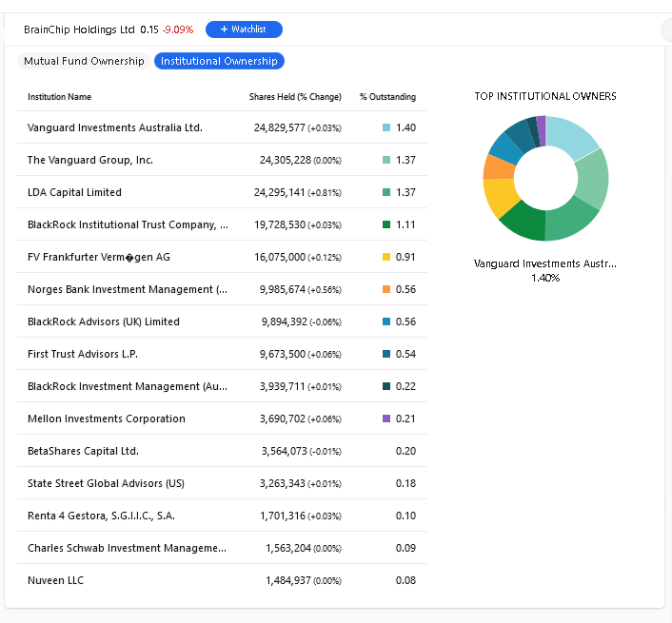The image size is (672, 623).
Task: Select The Vanguard Group, Inc. entry
Action: (x=90, y=160)
